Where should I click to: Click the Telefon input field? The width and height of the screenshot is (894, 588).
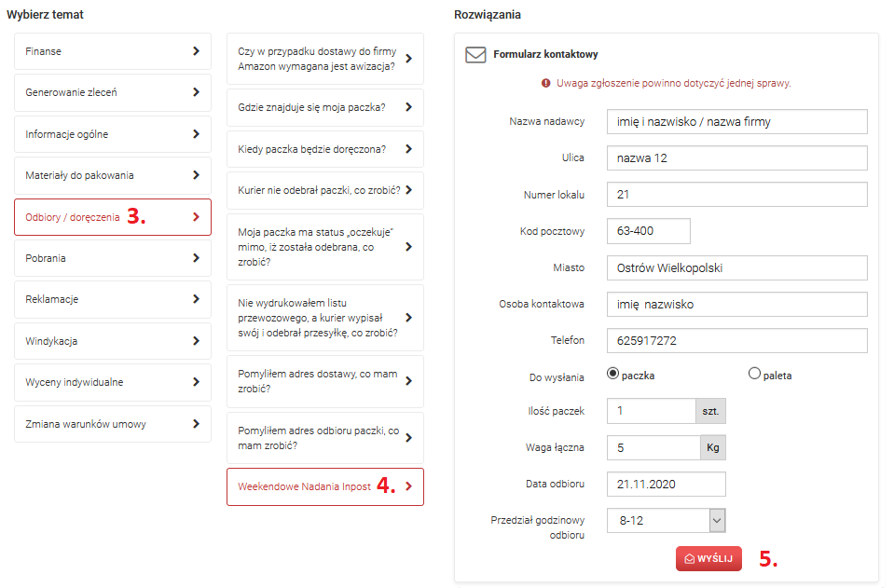click(x=737, y=341)
